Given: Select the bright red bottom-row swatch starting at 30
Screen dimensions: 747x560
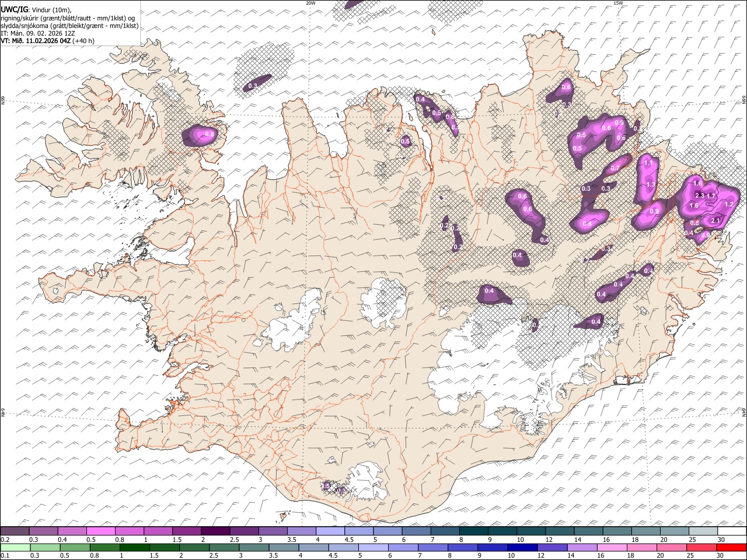Looking at the screenshot, I should pos(731,547).
